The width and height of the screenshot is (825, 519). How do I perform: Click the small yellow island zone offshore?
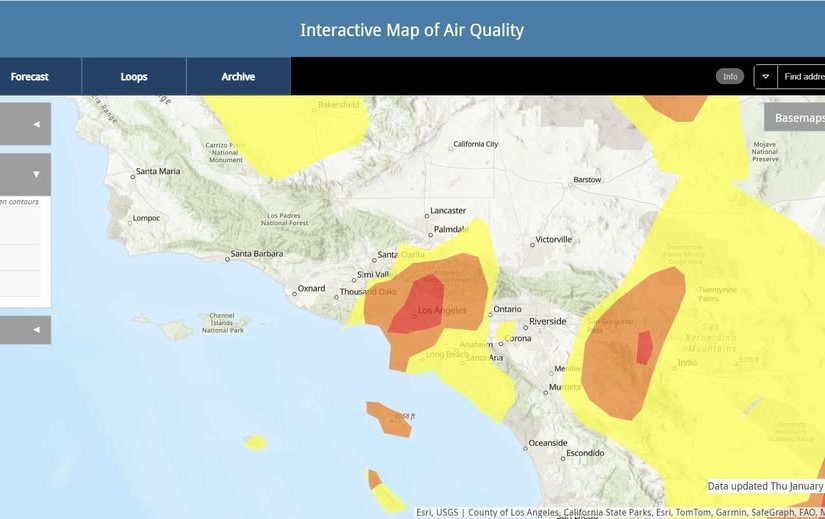(x=255, y=443)
